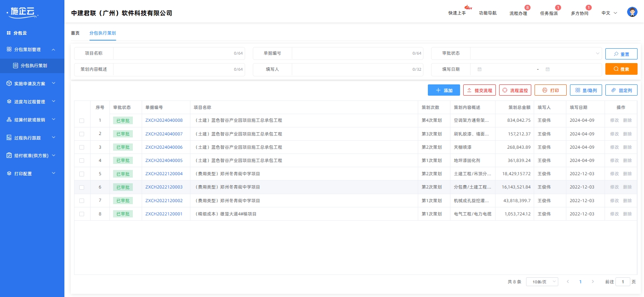This screenshot has height=297, width=644.
Task: Switch to the 首页 tab
Action: point(75,33)
